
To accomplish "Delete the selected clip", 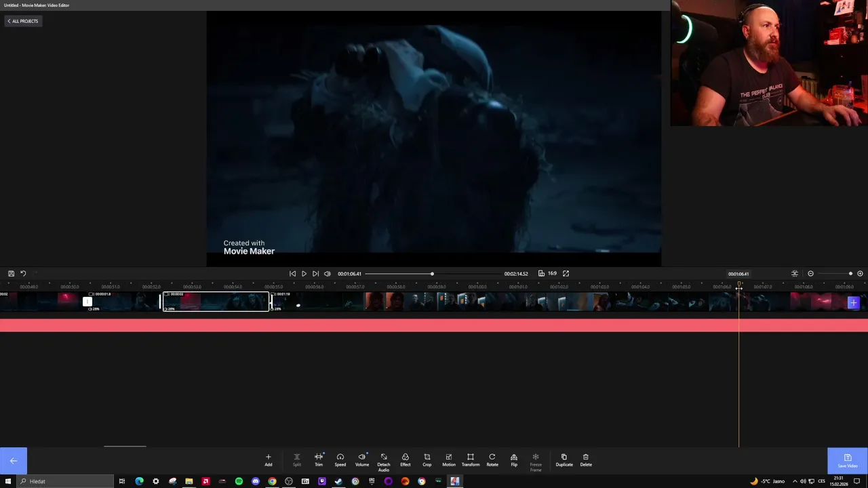I will [586, 460].
